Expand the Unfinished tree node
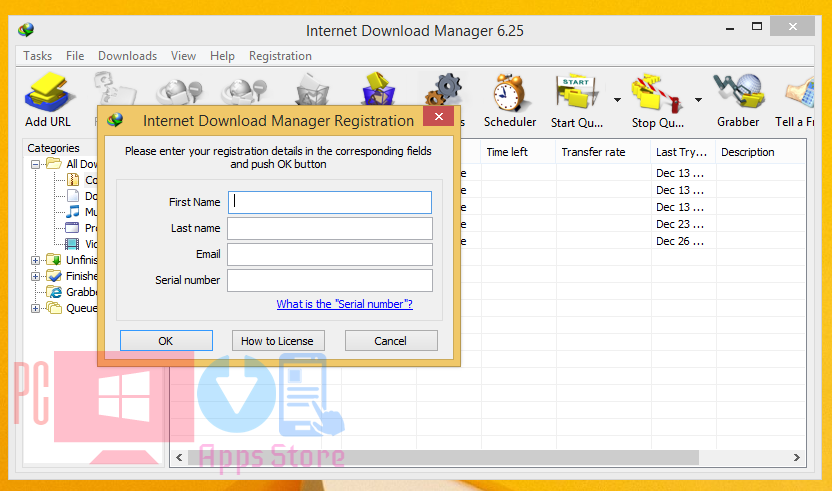This screenshot has width=832, height=491. (x=36, y=260)
